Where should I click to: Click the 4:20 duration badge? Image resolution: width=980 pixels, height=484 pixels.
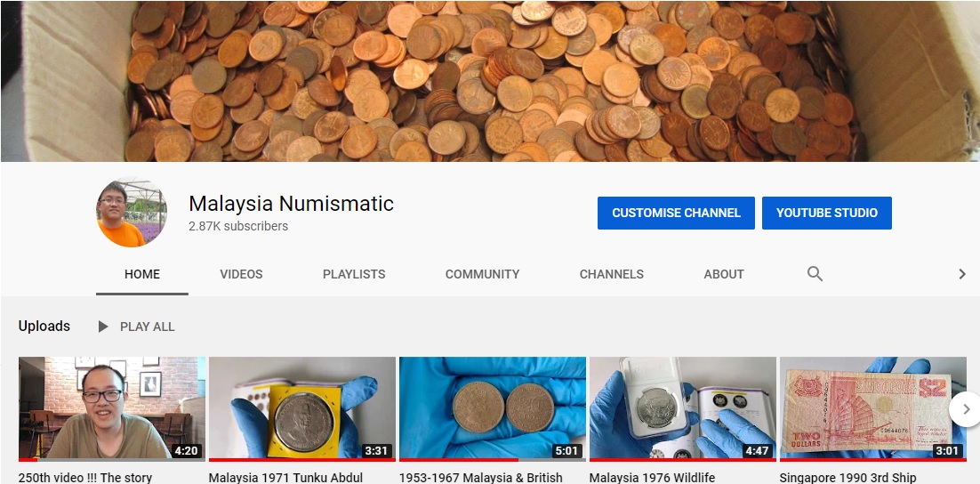click(x=186, y=450)
